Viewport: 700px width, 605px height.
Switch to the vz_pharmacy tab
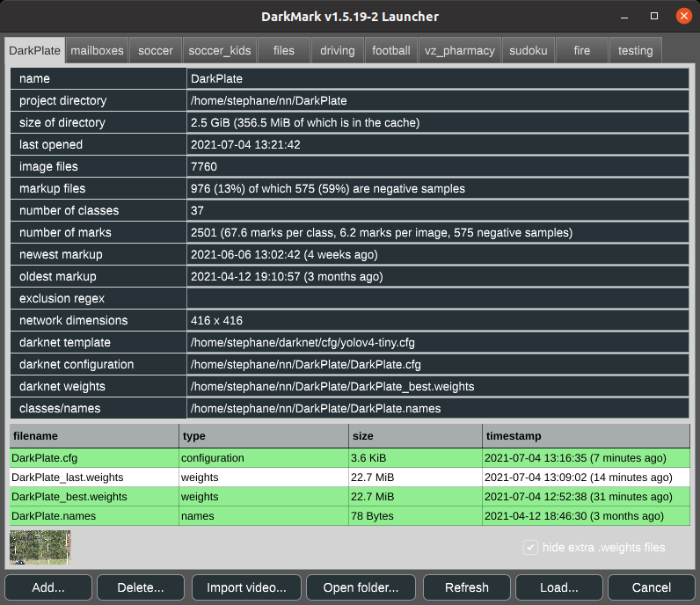pyautogui.click(x=461, y=50)
